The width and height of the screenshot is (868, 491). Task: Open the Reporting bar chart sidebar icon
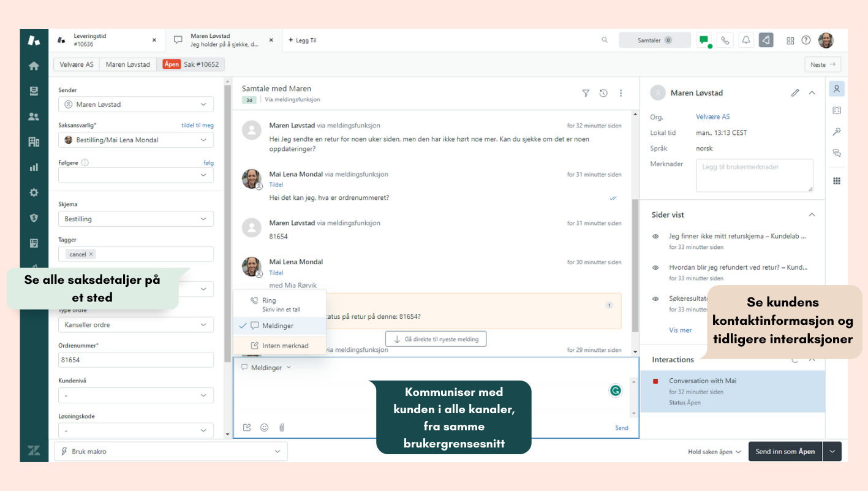34,167
